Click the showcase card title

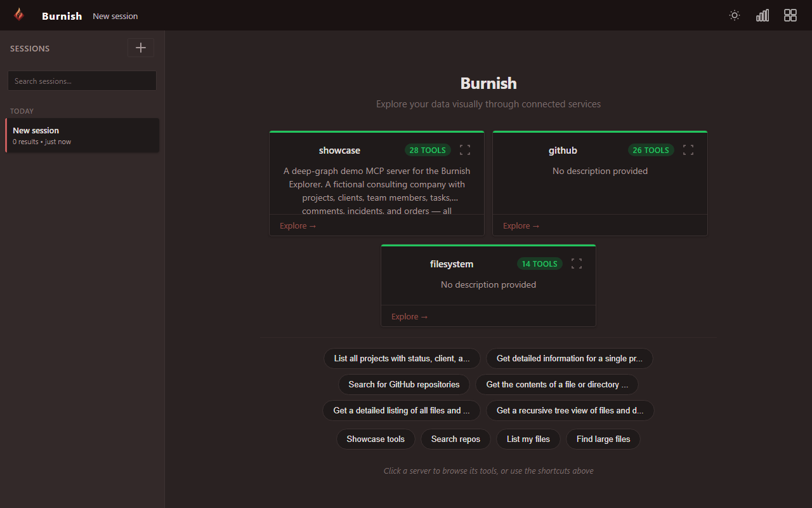[339, 150]
